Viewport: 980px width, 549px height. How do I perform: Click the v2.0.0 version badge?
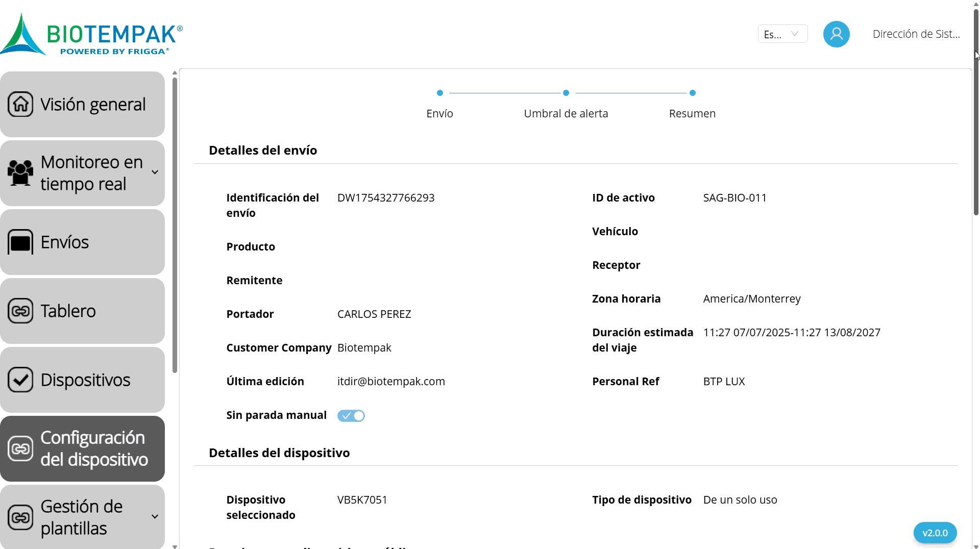(x=935, y=533)
